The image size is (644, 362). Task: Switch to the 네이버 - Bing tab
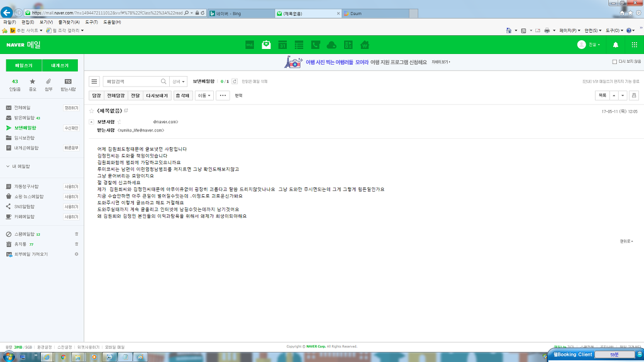click(x=241, y=14)
